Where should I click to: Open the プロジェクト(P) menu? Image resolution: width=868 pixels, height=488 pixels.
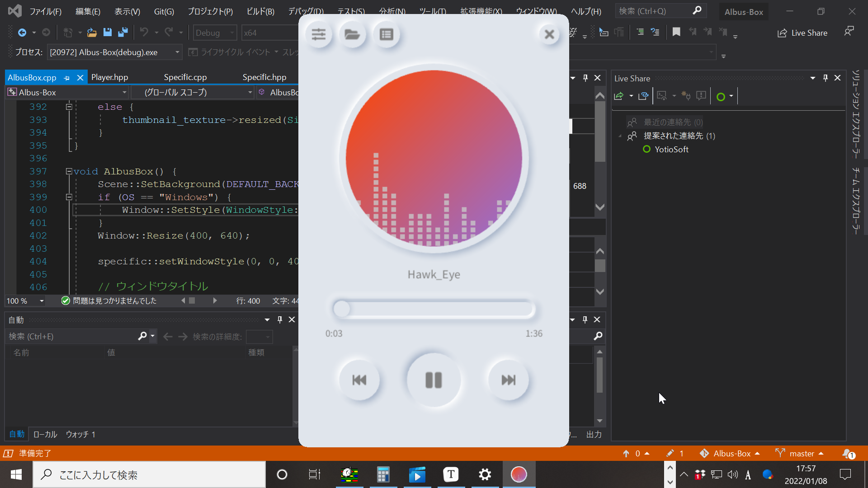[x=210, y=11]
